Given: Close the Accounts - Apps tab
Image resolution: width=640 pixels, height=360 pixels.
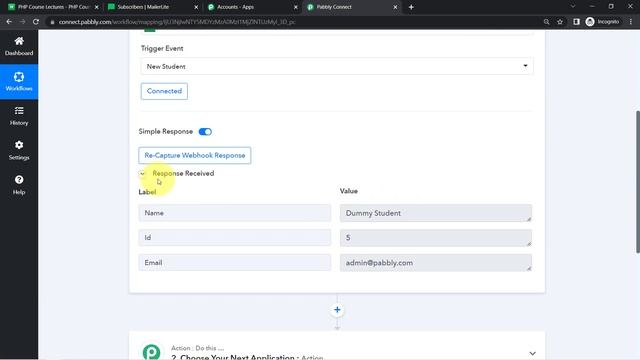Looking at the screenshot, I should tap(296, 7).
